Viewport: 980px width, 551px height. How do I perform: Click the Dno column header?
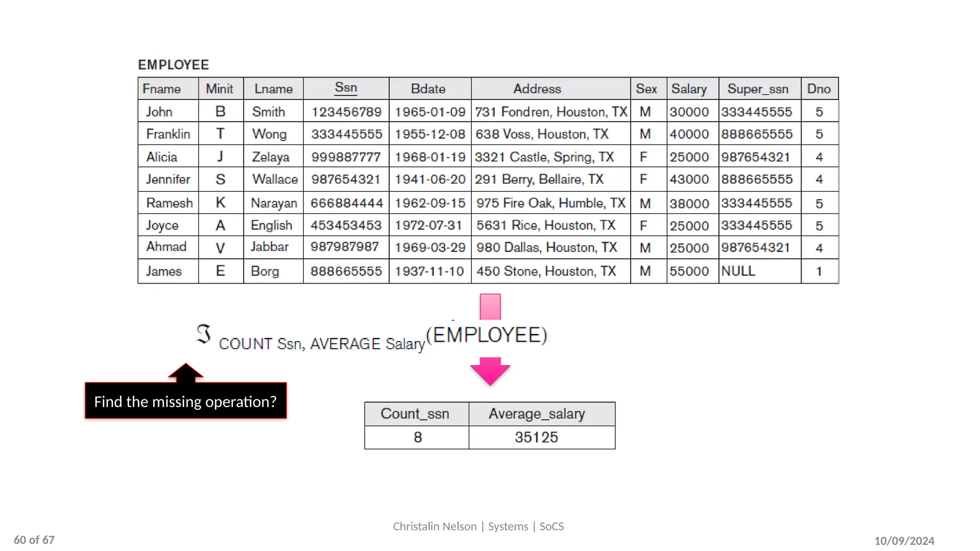(819, 89)
